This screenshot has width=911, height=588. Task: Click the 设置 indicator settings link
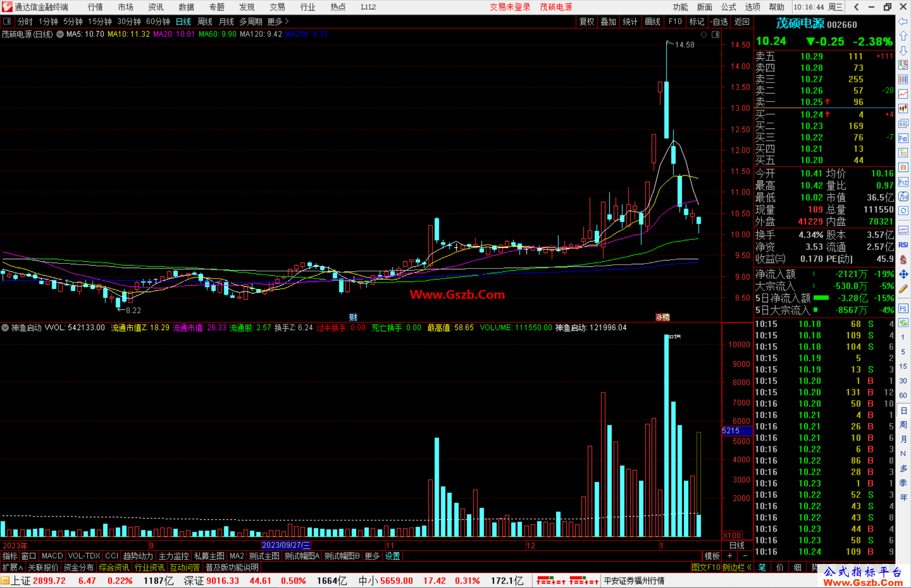click(x=392, y=556)
